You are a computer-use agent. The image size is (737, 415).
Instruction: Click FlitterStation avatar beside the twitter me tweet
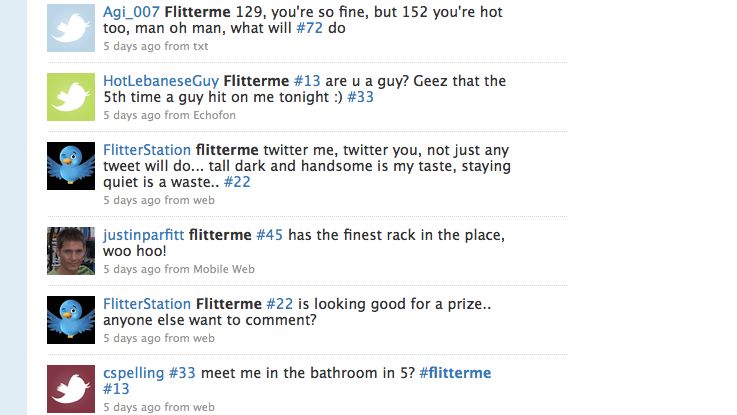click(71, 166)
